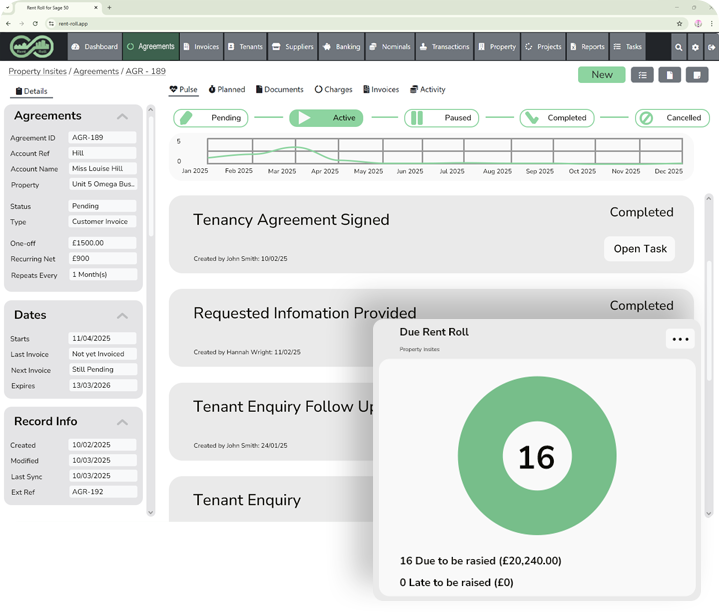Open the Agreements nav item
The height and width of the screenshot is (612, 719).
tap(151, 47)
